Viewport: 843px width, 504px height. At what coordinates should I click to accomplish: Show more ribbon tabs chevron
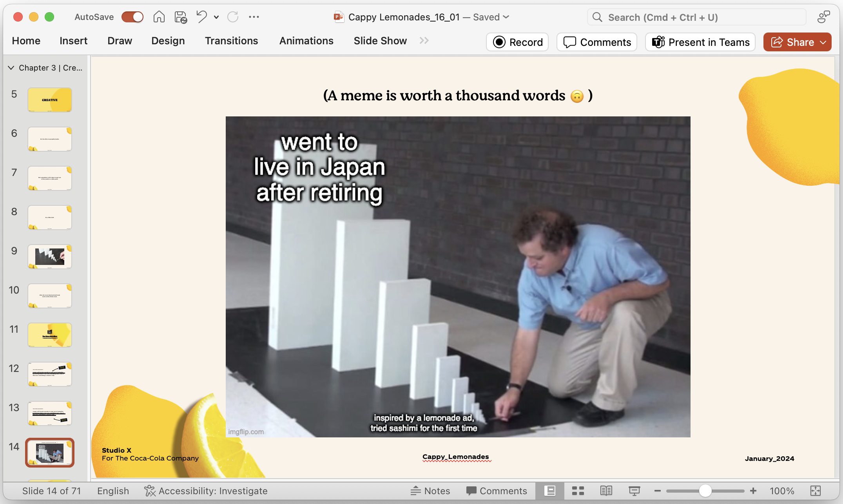(x=424, y=40)
